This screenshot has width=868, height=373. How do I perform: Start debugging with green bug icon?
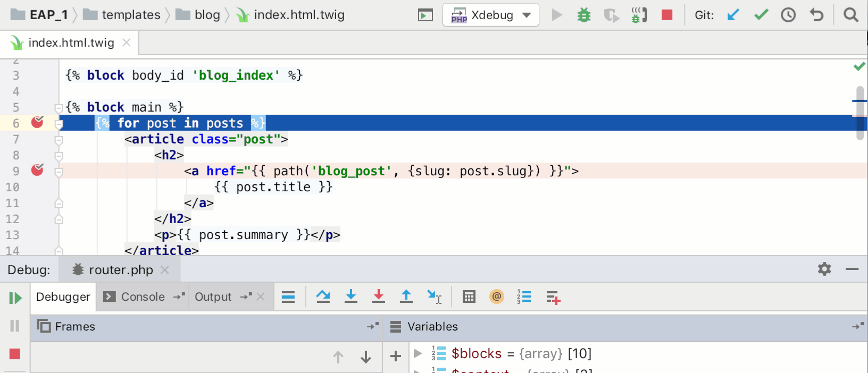pos(584,15)
